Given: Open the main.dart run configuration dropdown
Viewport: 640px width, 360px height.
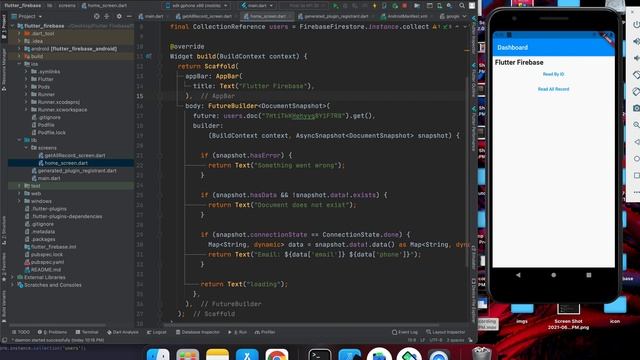Looking at the screenshot, I should click(x=257, y=6).
